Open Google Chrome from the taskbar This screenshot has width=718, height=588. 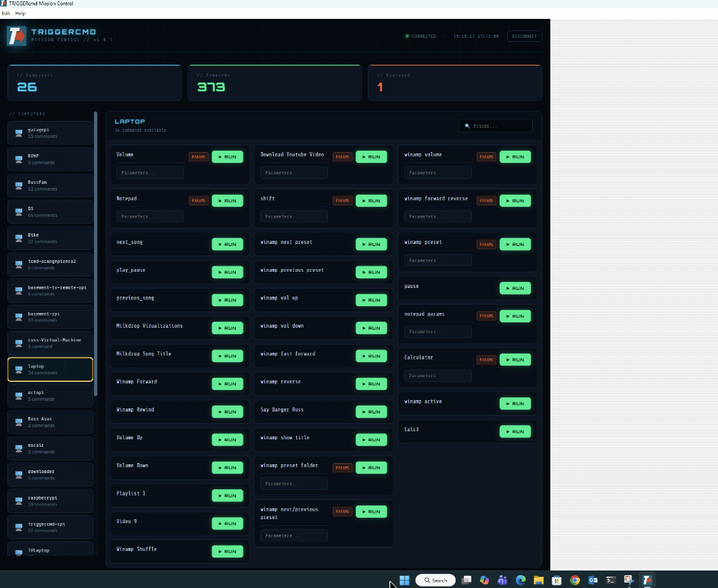(575, 580)
